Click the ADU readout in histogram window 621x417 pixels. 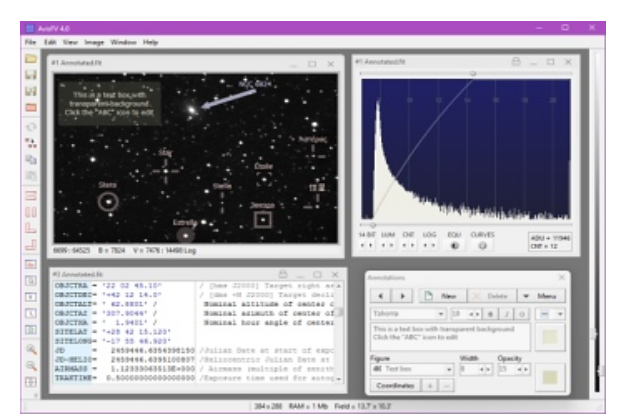550,238
